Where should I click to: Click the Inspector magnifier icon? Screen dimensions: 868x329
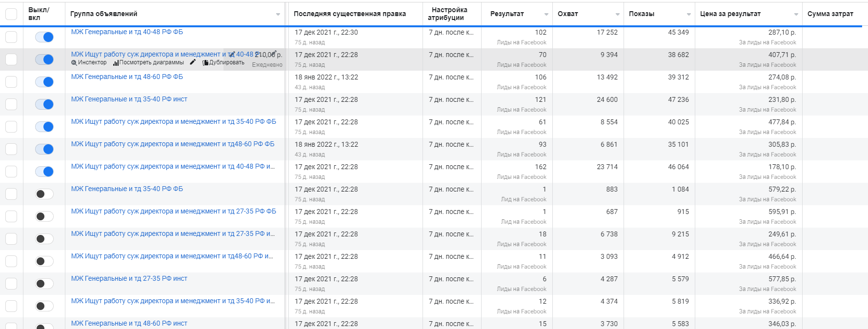click(x=74, y=63)
